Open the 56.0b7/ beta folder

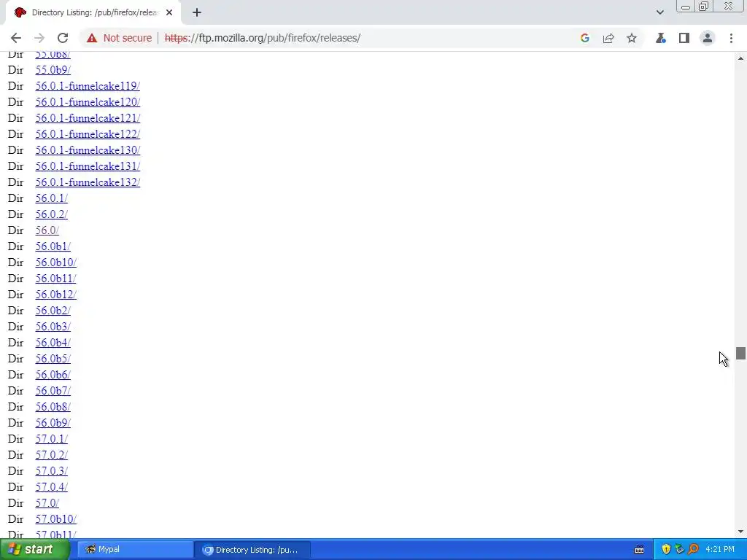(53, 391)
